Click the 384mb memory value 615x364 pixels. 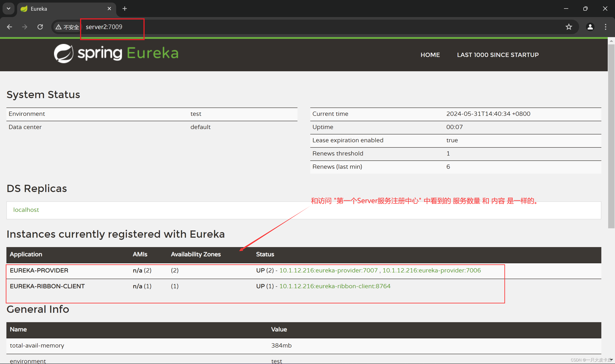pos(281,345)
